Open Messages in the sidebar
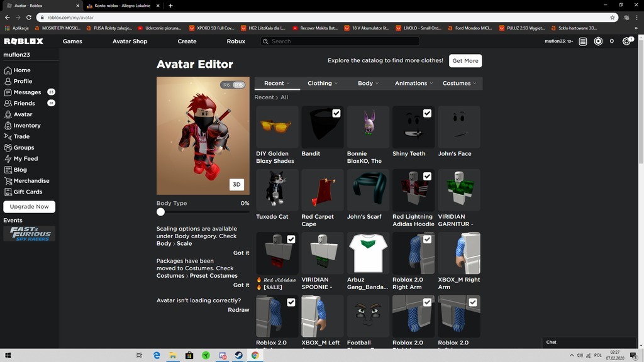 [27, 92]
